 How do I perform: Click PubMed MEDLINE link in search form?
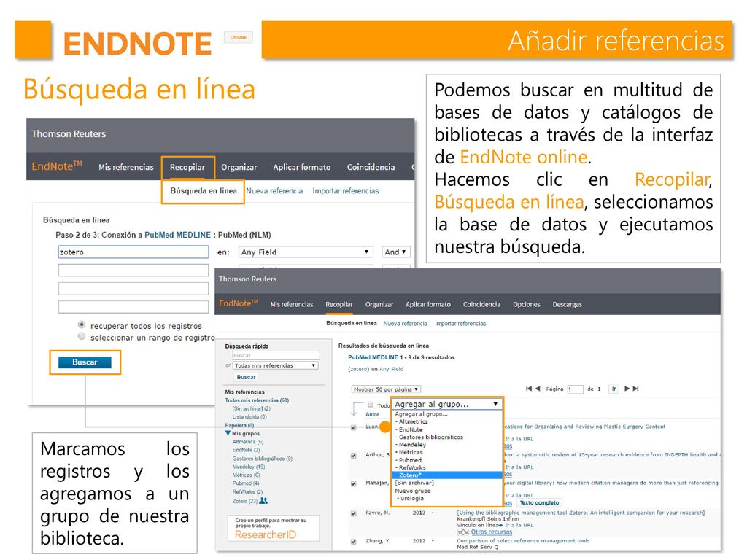point(177,235)
